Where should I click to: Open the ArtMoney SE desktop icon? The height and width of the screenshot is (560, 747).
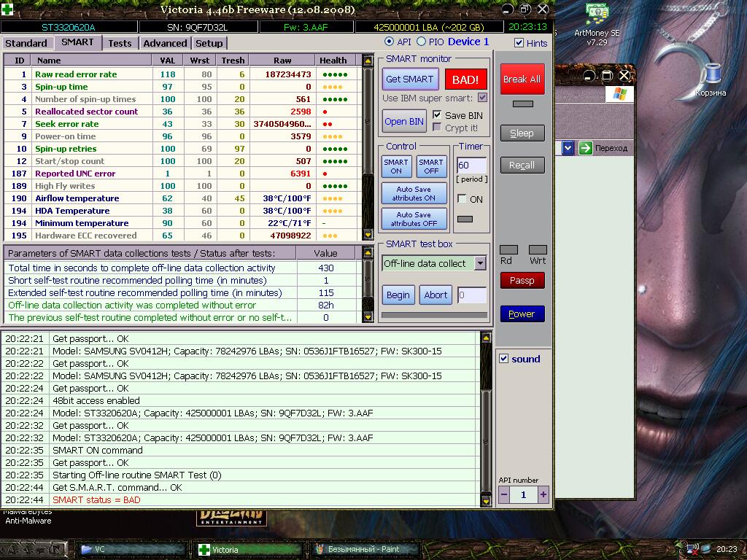597,25
